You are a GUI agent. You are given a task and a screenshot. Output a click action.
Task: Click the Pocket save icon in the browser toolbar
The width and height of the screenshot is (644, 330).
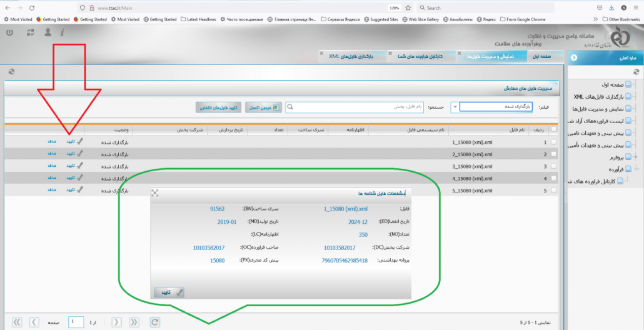click(600, 7)
